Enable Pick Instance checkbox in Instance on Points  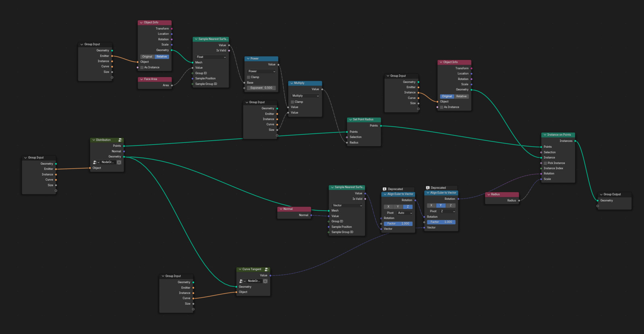545,163
